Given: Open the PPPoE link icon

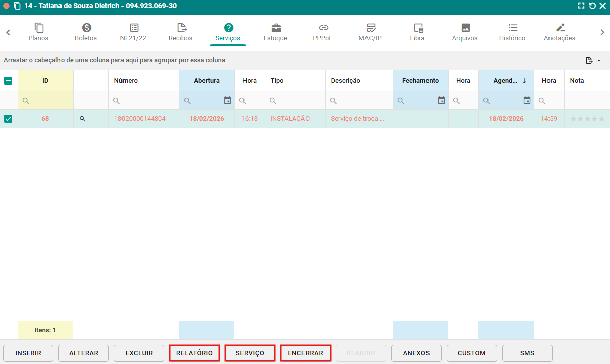Looking at the screenshot, I should coord(323,28).
